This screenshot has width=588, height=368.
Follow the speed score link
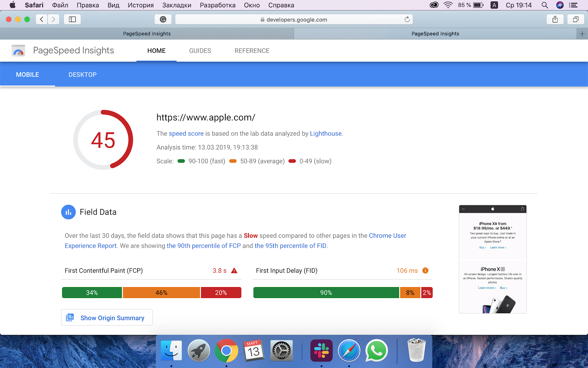pos(186,134)
